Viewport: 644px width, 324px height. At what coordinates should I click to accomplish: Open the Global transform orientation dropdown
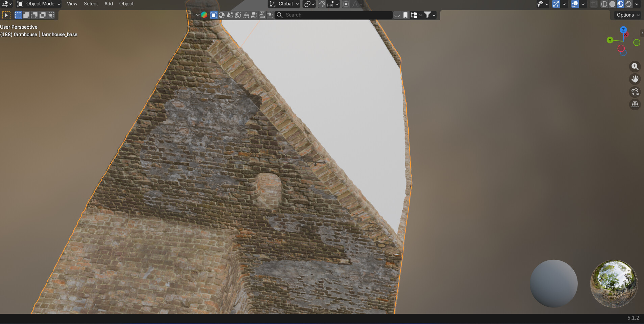coord(284,4)
